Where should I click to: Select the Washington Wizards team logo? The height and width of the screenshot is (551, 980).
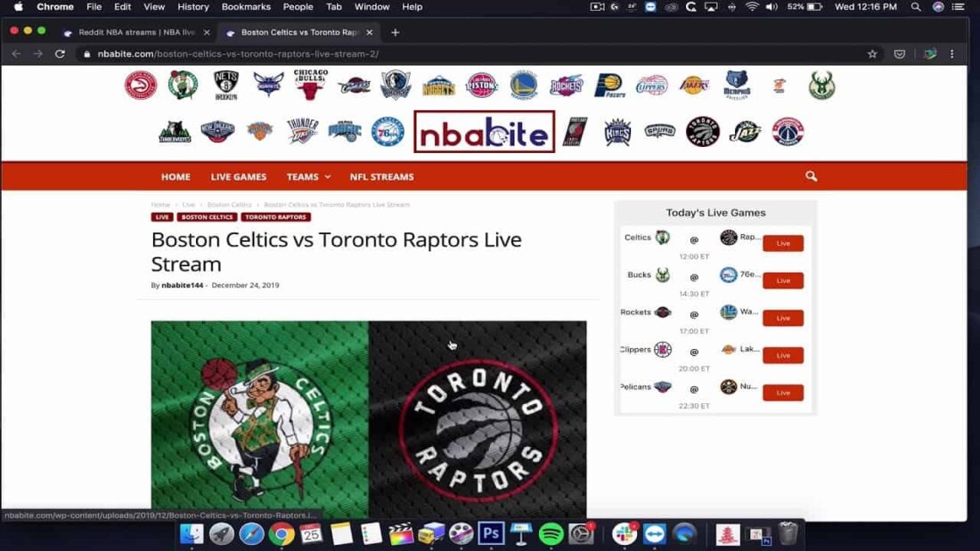(788, 132)
